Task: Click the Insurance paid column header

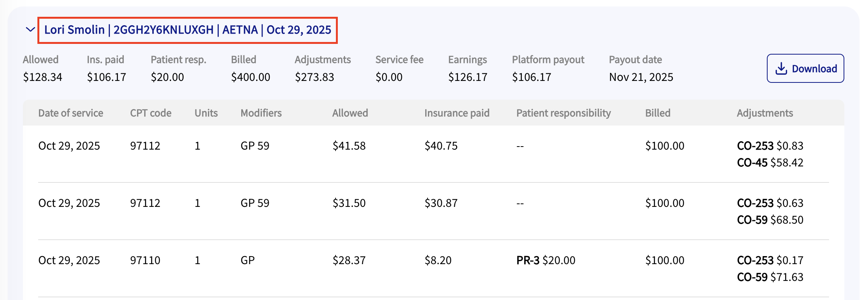Action: pos(457,113)
